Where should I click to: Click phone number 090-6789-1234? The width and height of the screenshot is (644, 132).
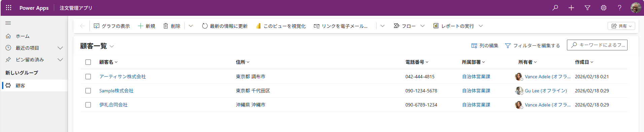pos(421,105)
